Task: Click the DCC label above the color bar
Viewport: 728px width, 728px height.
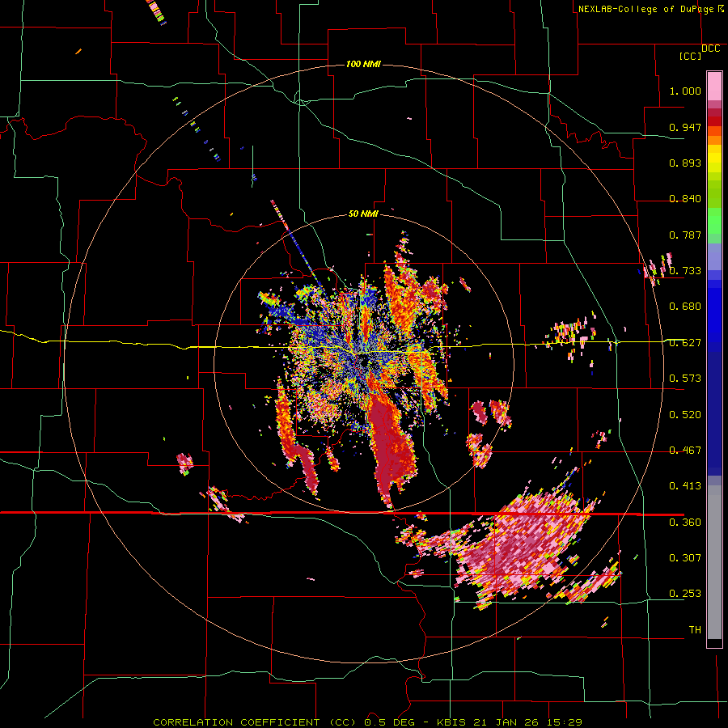Action: pyautogui.click(x=711, y=49)
